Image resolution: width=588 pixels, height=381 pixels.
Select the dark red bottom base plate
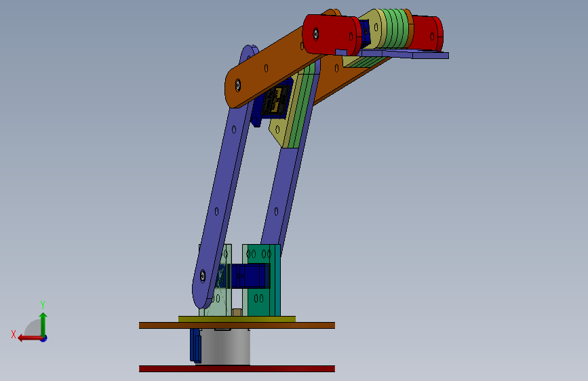pos(237,369)
